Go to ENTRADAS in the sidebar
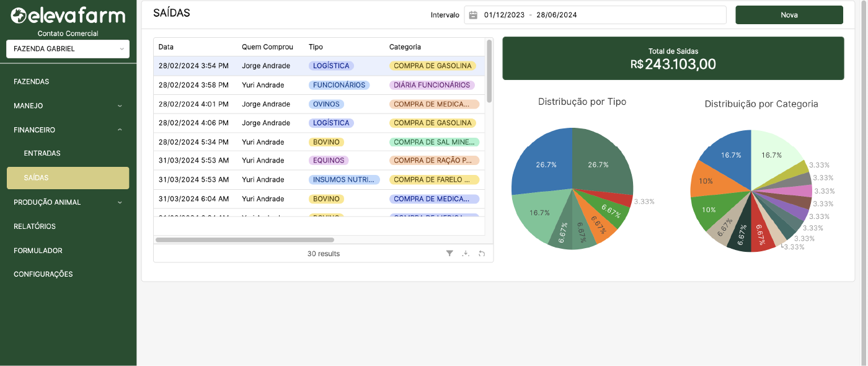 [42, 153]
